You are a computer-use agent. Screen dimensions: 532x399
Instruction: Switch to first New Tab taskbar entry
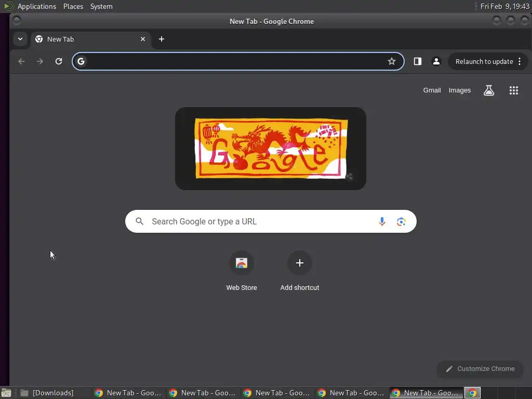tap(128, 393)
